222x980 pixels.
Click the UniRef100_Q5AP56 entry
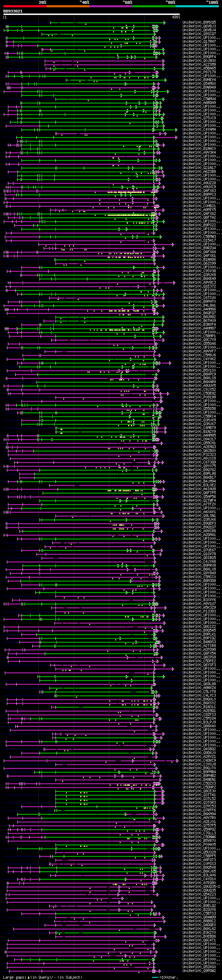[x=199, y=496]
